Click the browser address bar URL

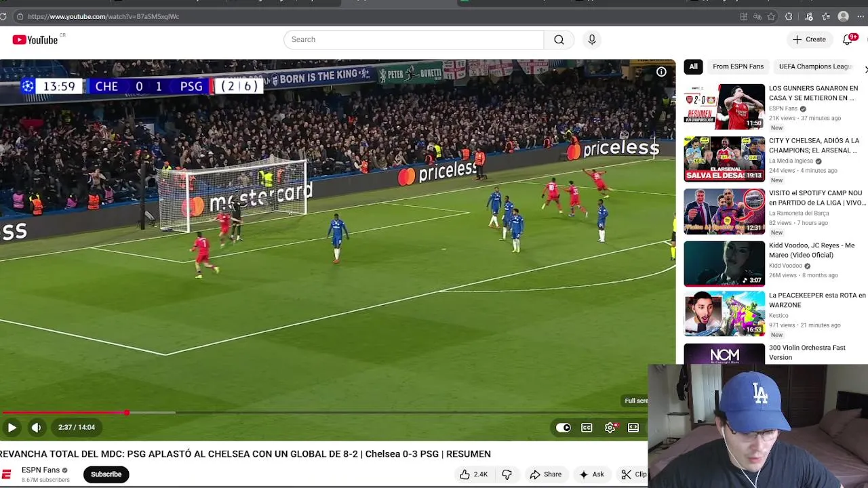pos(104,16)
